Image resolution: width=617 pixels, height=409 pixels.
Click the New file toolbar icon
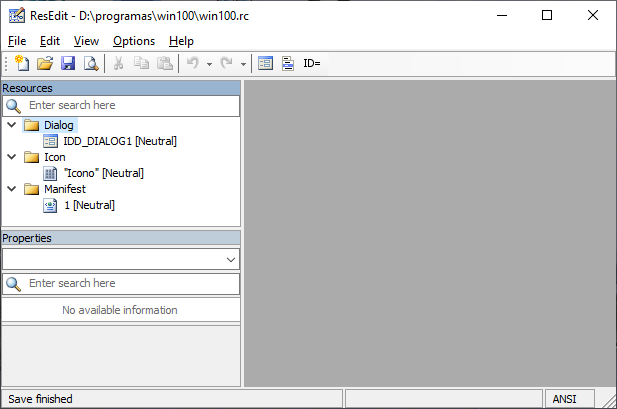[x=22, y=63]
